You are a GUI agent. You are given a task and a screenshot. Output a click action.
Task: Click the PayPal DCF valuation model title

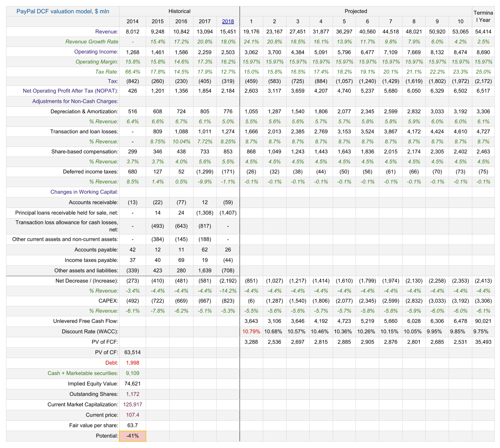tap(63, 11)
